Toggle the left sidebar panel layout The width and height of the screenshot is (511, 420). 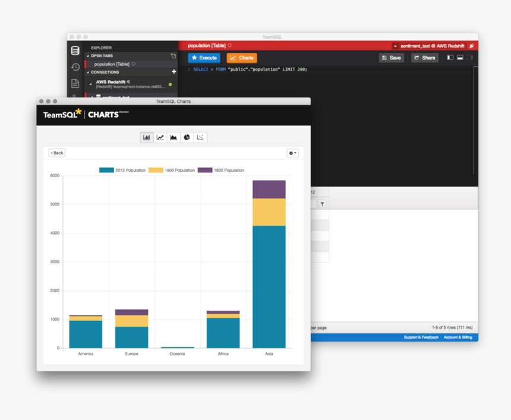[x=450, y=58]
